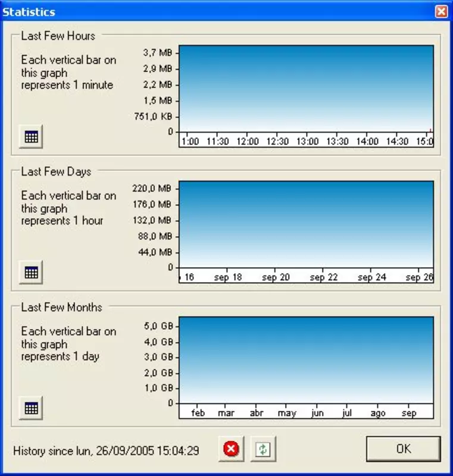Click the 88,0 MB axis label
Screen dimensions: 453x476
(x=155, y=236)
